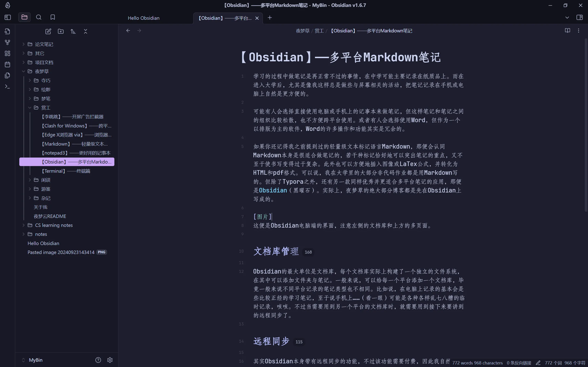The height and width of the screenshot is (367, 588).
Task: Open more options three-dot menu
Action: click(579, 31)
